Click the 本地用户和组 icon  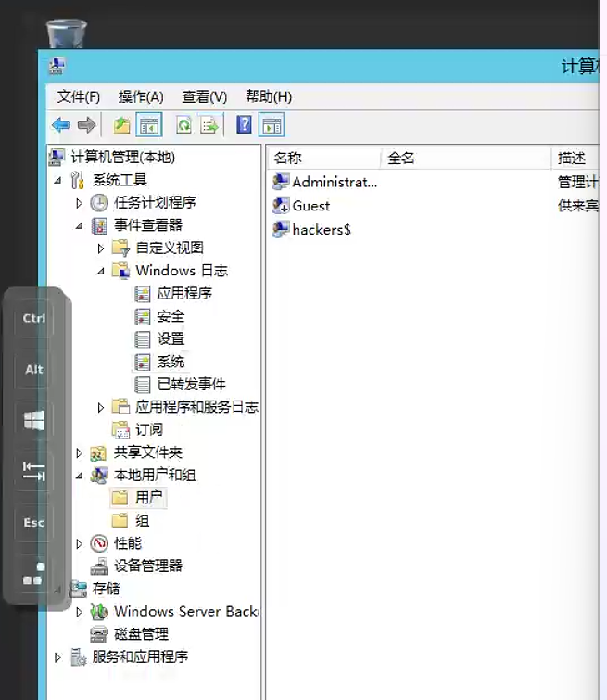click(x=99, y=475)
